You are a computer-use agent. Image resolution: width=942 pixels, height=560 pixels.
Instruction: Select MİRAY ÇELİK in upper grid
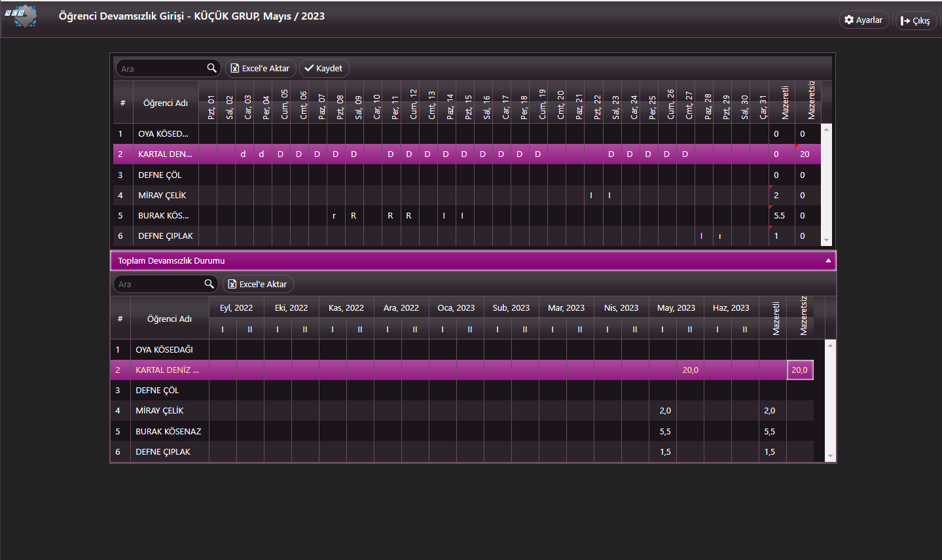[467, 195]
